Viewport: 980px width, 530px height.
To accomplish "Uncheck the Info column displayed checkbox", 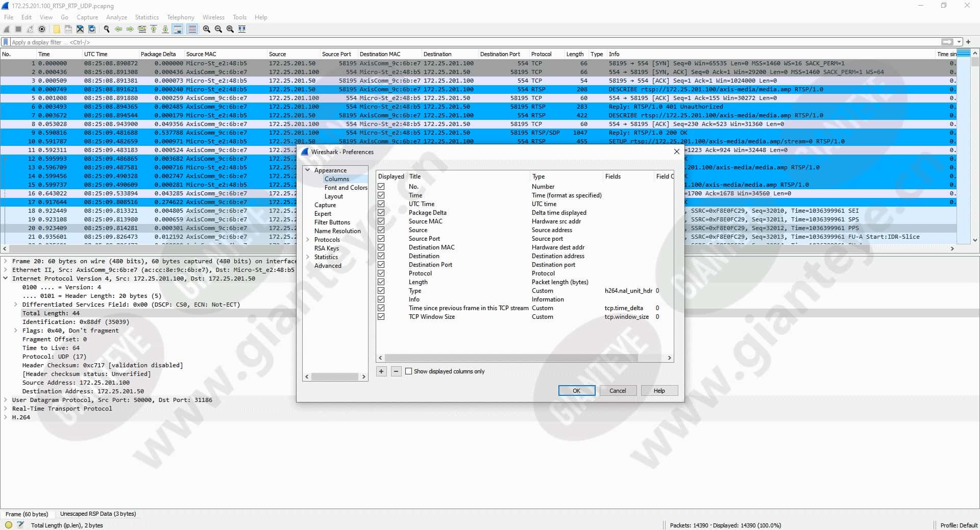I will tap(381, 299).
